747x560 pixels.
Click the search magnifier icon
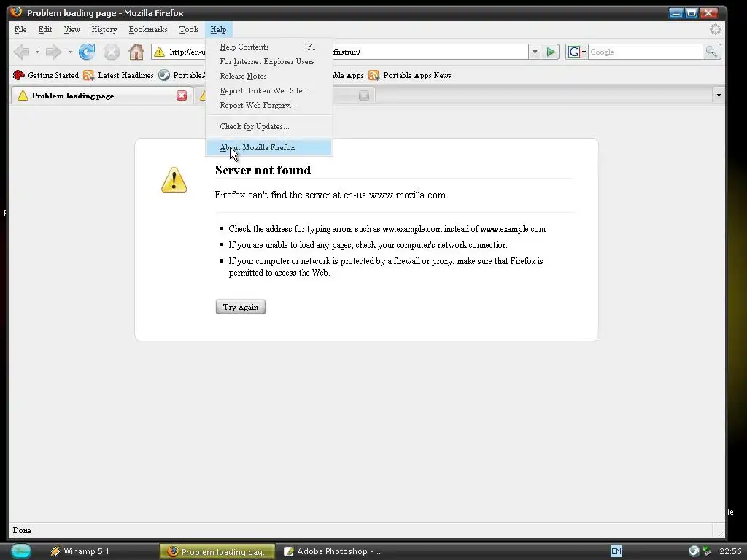pos(711,52)
